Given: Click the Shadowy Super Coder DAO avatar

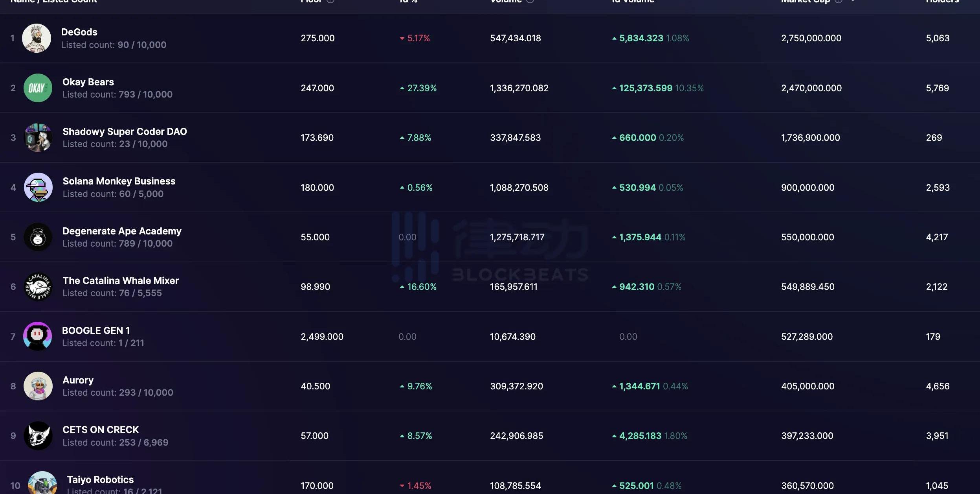Looking at the screenshot, I should (38, 138).
